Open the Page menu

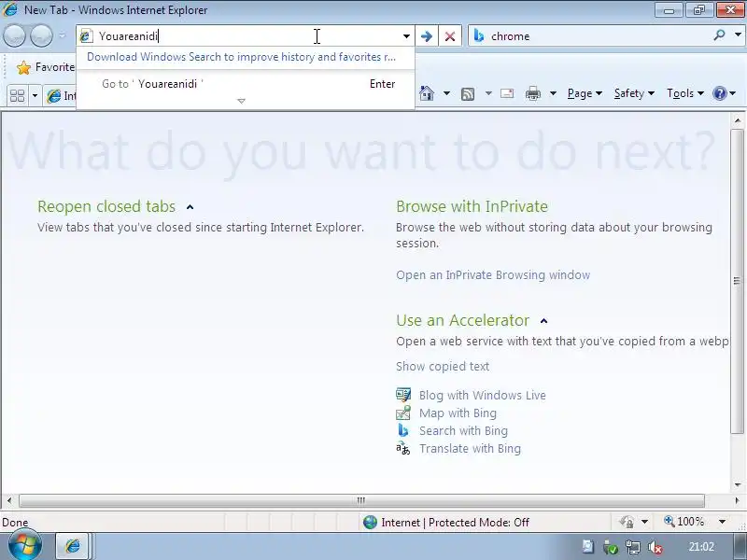(585, 93)
